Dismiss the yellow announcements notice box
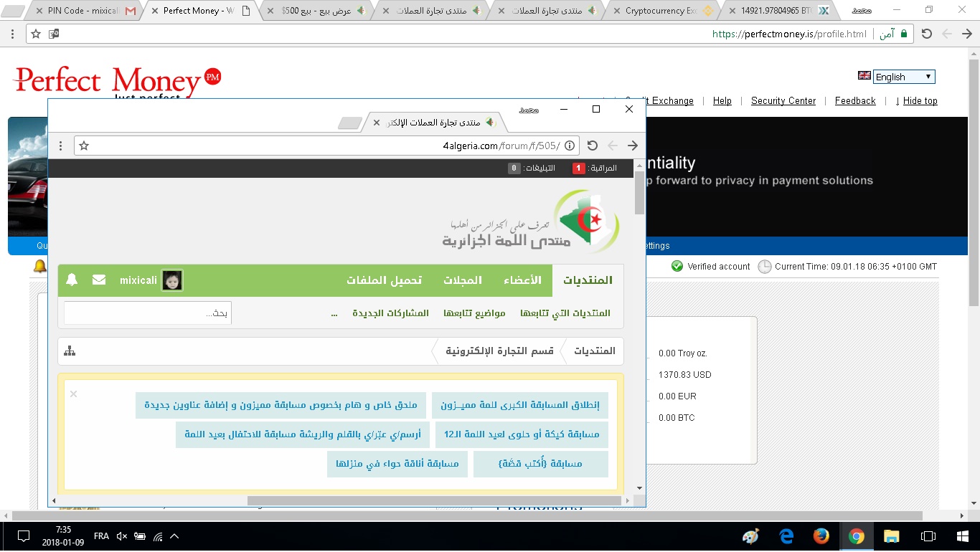980x552 pixels. 73,394
